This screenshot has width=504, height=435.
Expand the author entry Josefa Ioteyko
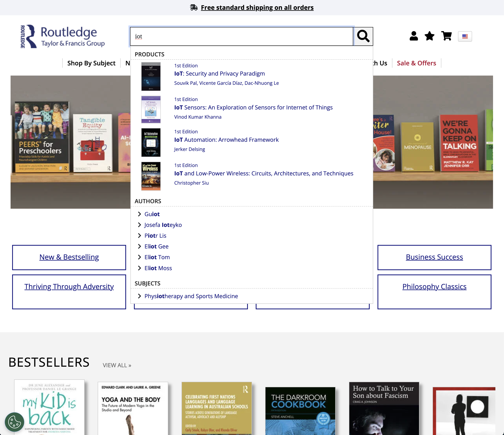pyautogui.click(x=163, y=225)
